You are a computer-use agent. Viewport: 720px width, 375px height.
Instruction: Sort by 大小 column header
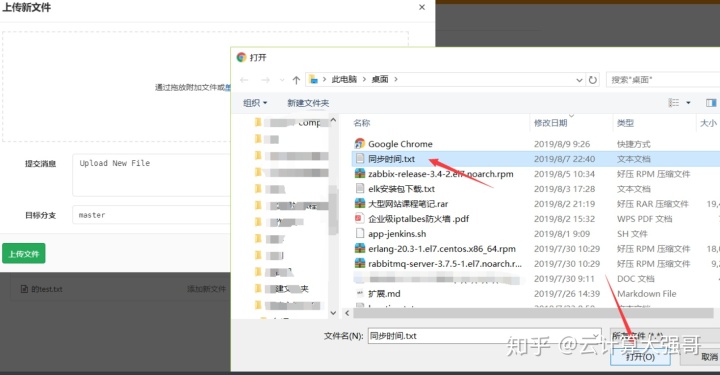click(708, 123)
